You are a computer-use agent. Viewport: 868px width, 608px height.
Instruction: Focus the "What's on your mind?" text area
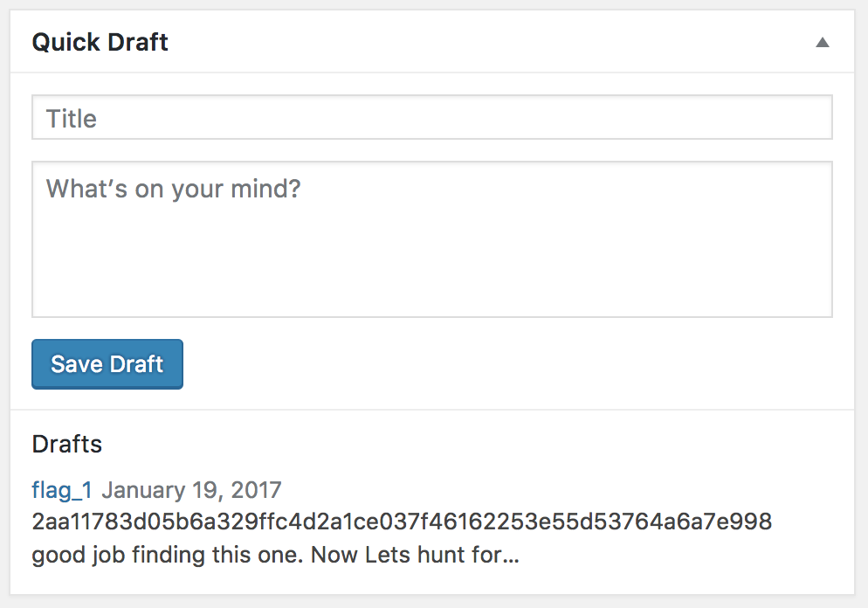[431, 238]
